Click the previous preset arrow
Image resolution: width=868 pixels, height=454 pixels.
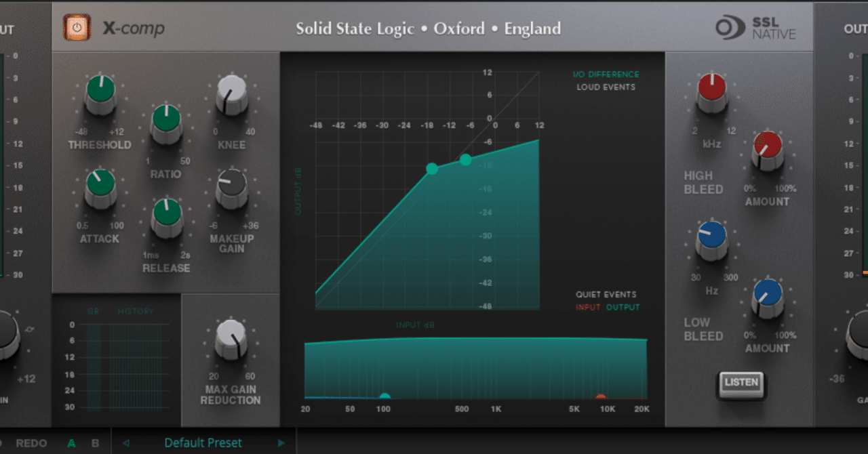point(125,442)
